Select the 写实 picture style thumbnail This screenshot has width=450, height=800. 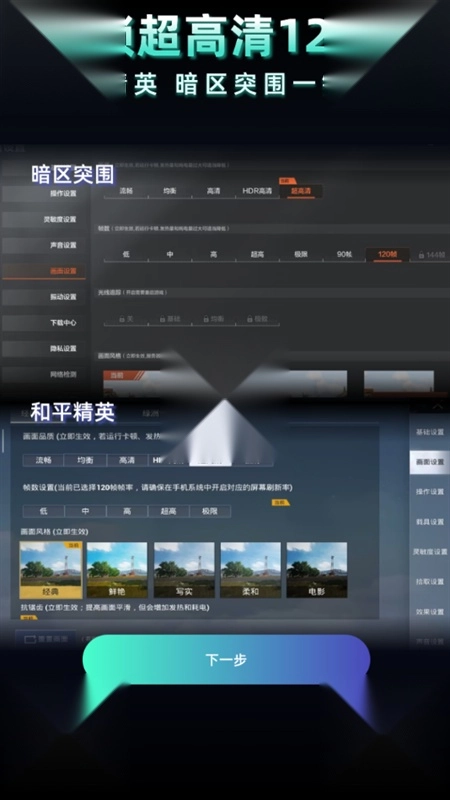[184, 570]
